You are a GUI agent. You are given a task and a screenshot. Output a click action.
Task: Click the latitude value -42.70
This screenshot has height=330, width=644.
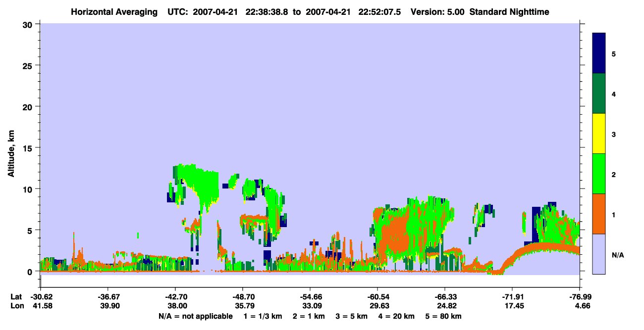pyautogui.click(x=175, y=297)
